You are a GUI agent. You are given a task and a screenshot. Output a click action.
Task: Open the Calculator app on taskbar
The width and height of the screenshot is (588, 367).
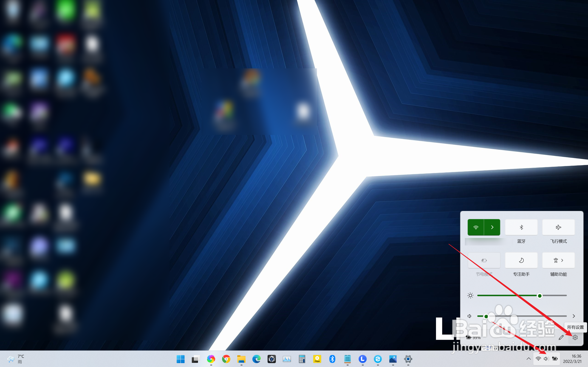point(302,359)
